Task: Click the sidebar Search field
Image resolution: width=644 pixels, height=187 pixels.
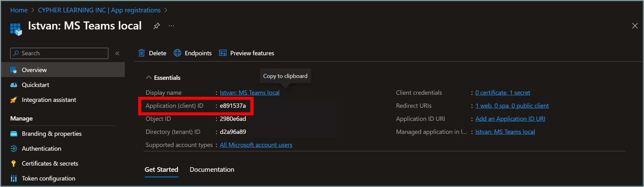Action: [59, 53]
